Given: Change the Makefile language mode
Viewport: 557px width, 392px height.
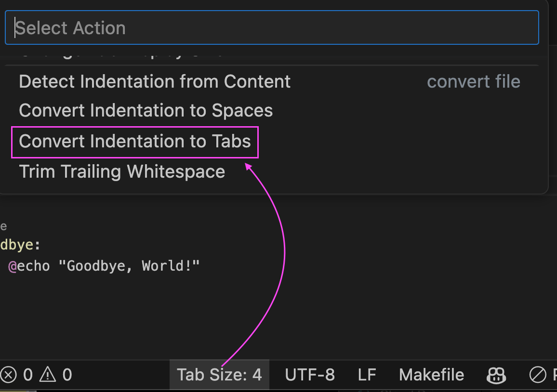Looking at the screenshot, I should click(431, 375).
